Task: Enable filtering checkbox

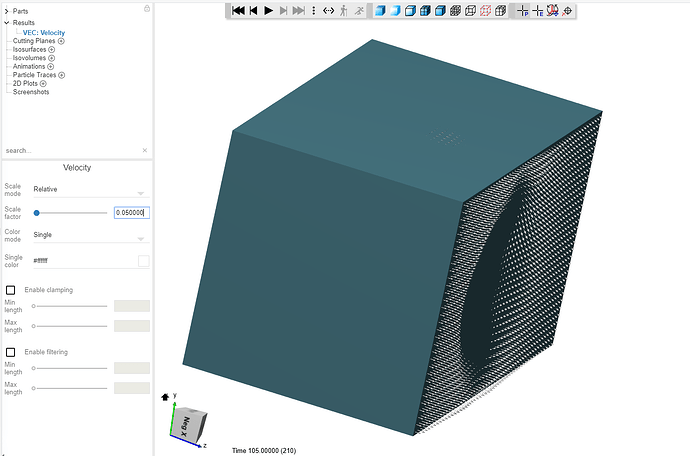Action: (11, 352)
